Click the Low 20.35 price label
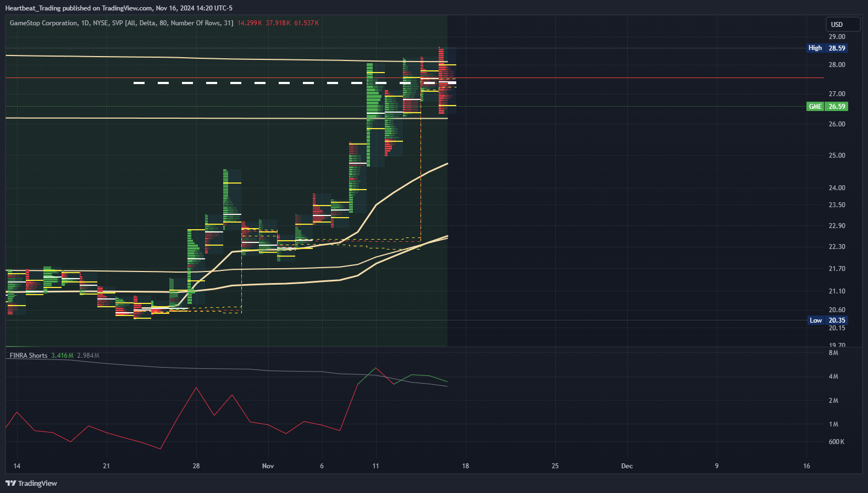The height and width of the screenshot is (493, 868). [827, 320]
